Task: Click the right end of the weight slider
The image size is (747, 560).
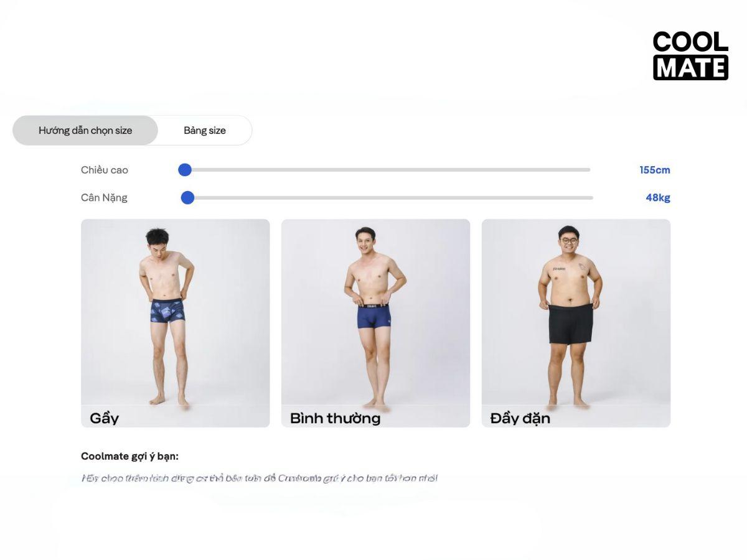Action: (x=590, y=198)
